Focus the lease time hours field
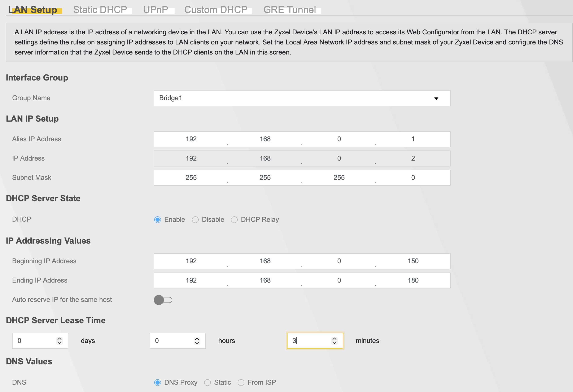The width and height of the screenshot is (573, 392). [178, 341]
